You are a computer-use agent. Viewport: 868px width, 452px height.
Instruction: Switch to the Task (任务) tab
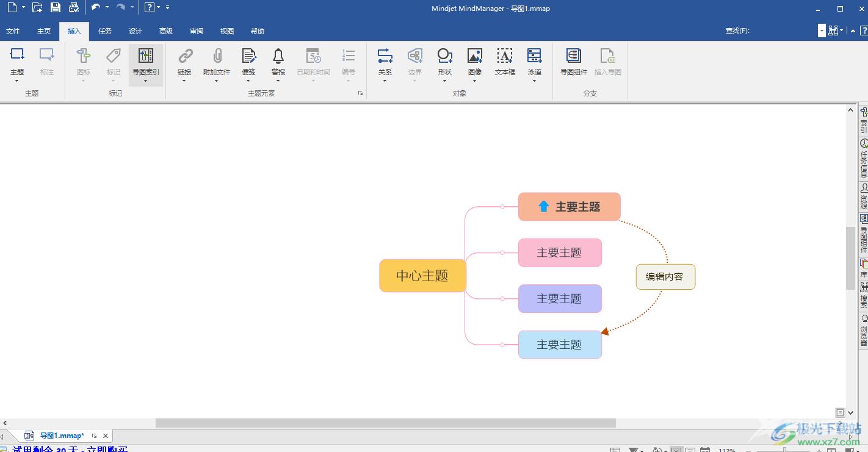(105, 31)
